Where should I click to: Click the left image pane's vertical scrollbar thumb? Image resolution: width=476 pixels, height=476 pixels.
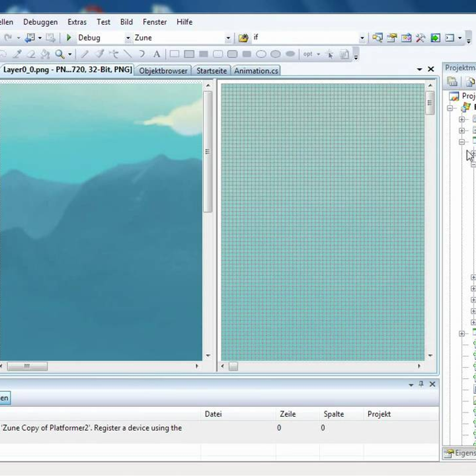click(x=208, y=152)
